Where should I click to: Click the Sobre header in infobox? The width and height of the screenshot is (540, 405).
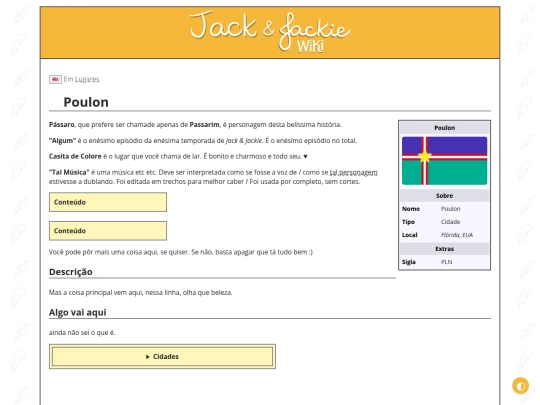(444, 196)
